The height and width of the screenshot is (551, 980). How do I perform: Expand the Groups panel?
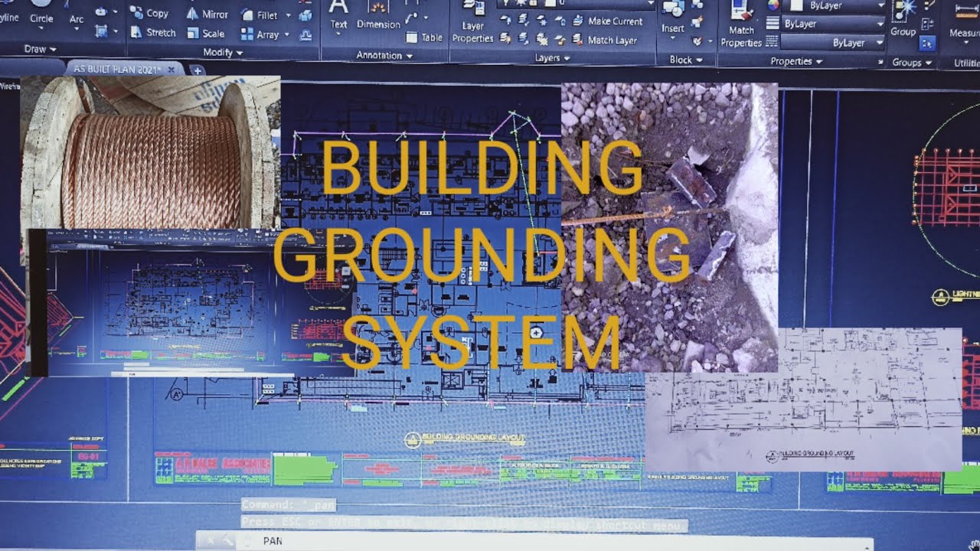(x=911, y=62)
